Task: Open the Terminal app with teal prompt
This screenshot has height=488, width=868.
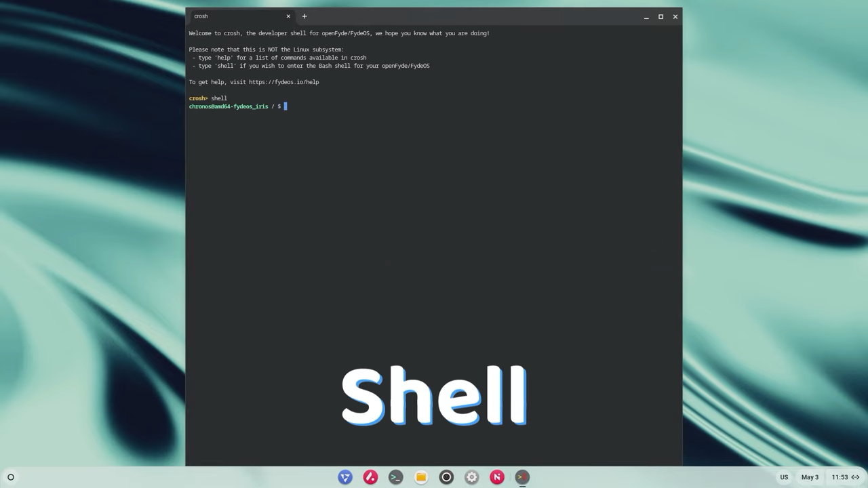Action: coord(395,477)
